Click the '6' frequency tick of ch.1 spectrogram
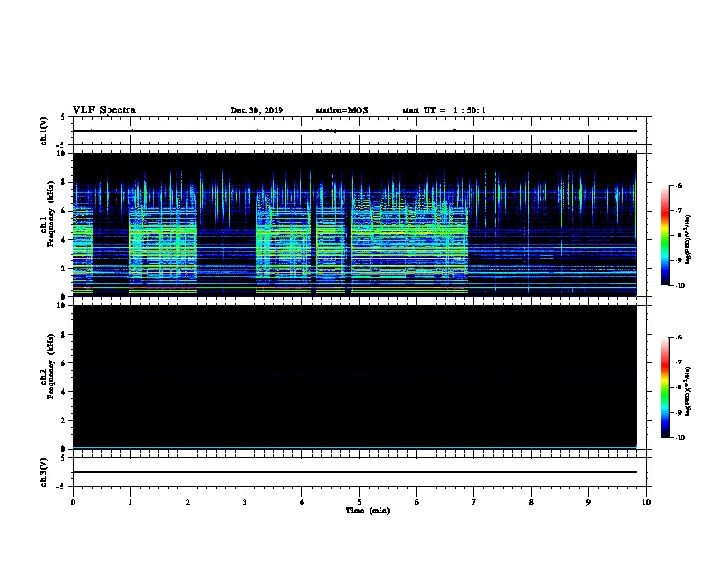The width and height of the screenshot is (728, 563). point(63,211)
